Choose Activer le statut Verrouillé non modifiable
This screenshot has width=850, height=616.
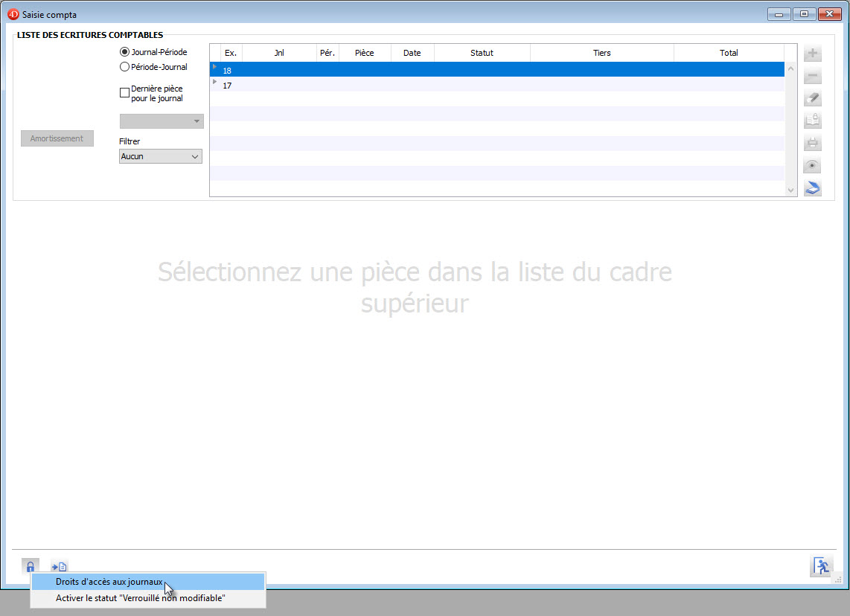[140, 598]
